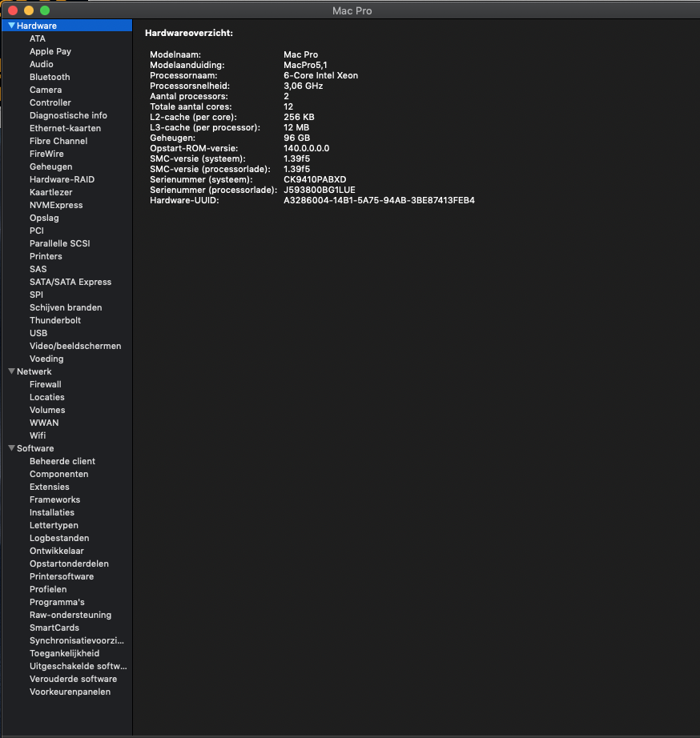
Task: Select the Camera entry
Action: point(45,90)
